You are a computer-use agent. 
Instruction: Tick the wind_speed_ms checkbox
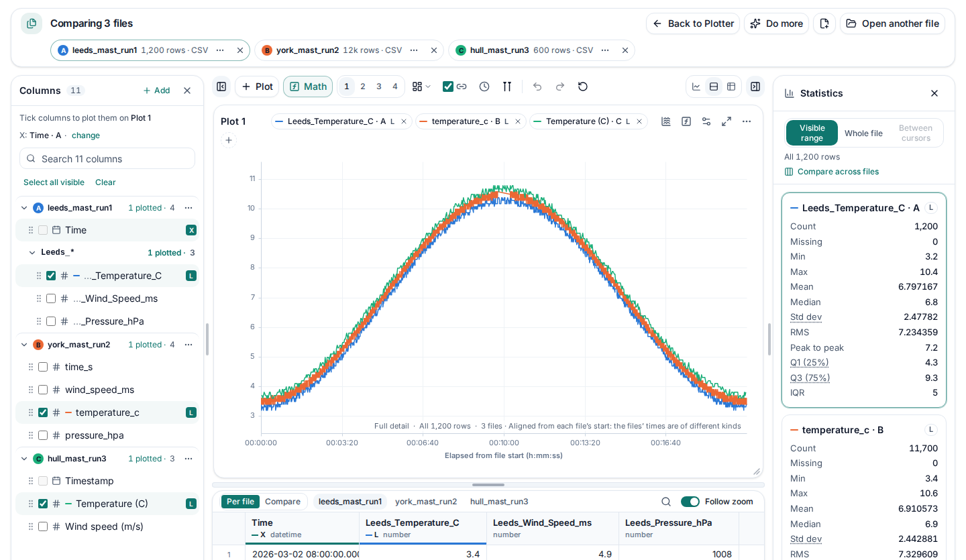(x=43, y=390)
